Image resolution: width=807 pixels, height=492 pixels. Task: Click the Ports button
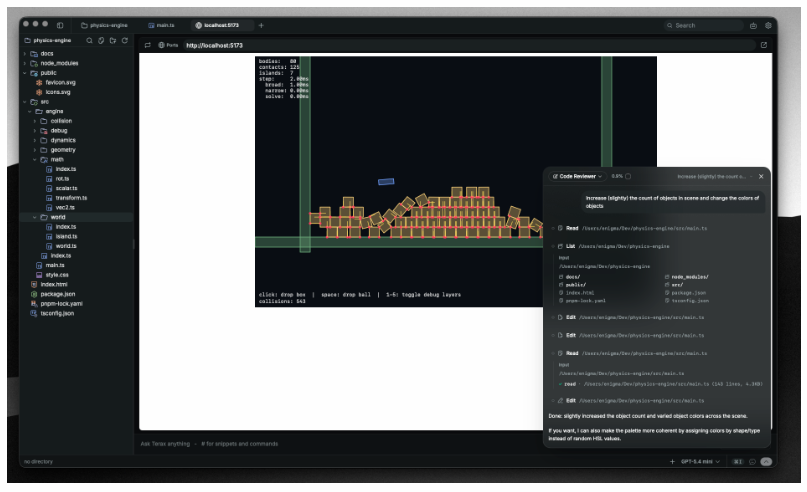[168, 45]
